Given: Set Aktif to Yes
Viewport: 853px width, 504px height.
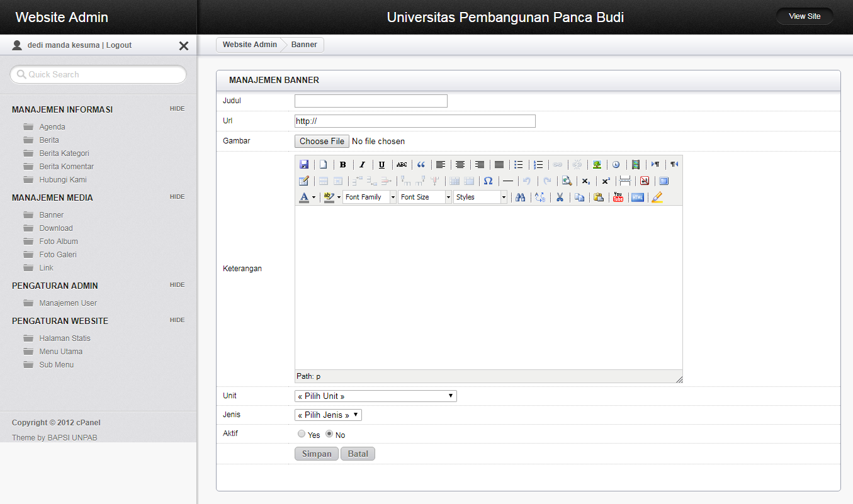Looking at the screenshot, I should (302, 434).
